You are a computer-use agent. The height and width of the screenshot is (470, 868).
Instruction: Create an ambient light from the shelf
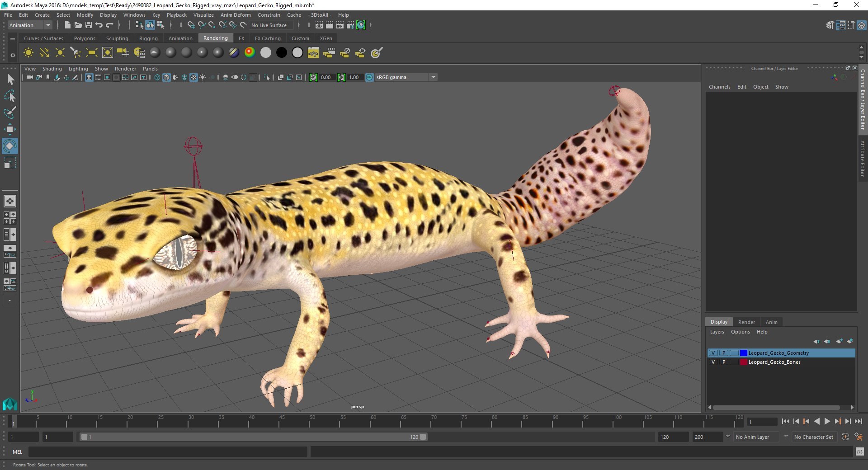(x=28, y=53)
